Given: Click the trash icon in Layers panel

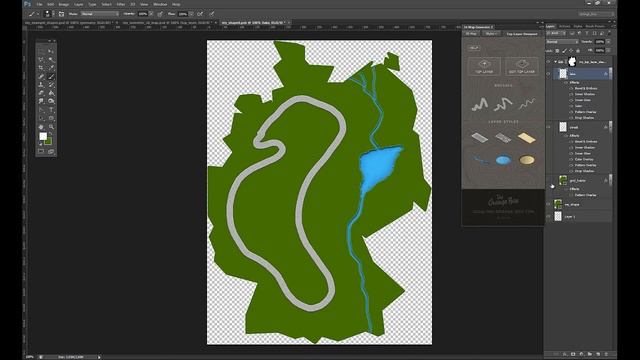Looking at the screenshot, I should pyautogui.click(x=606, y=354).
